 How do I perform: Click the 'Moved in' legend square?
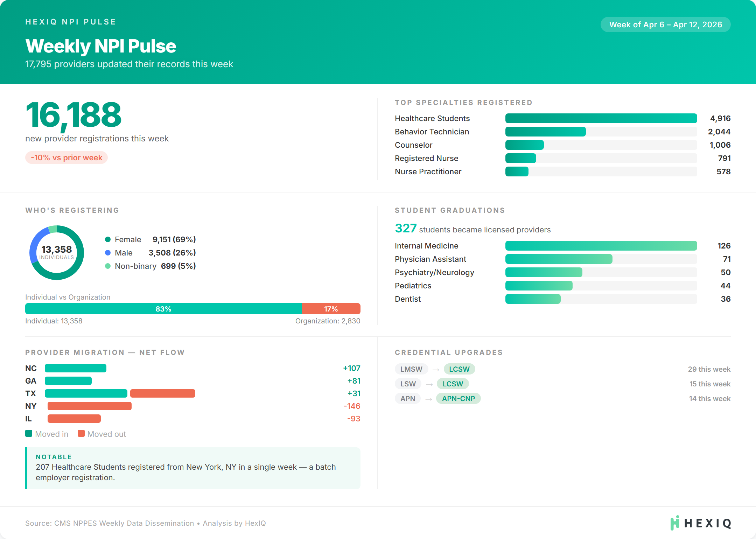29,434
